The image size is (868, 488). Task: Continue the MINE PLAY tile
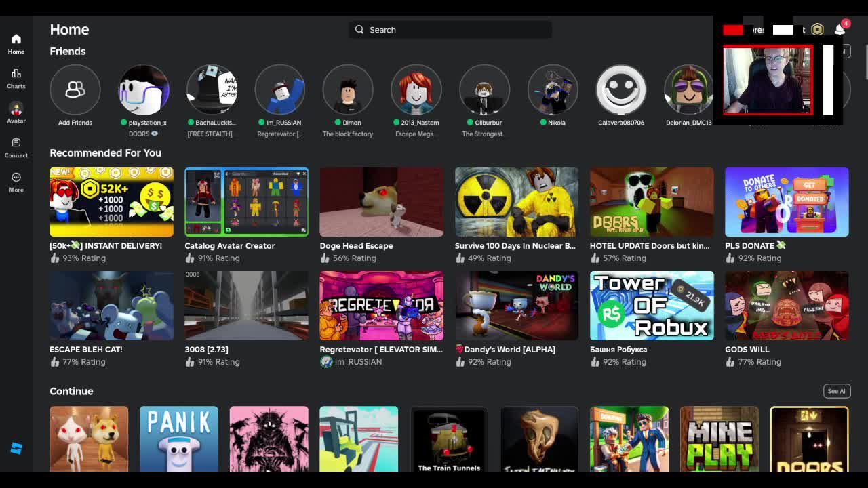pos(719,439)
